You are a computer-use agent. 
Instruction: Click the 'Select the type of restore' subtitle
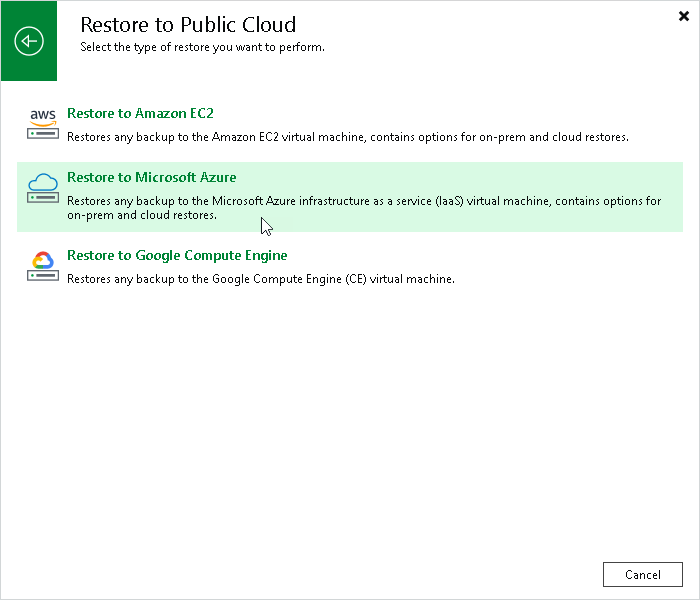point(202,47)
